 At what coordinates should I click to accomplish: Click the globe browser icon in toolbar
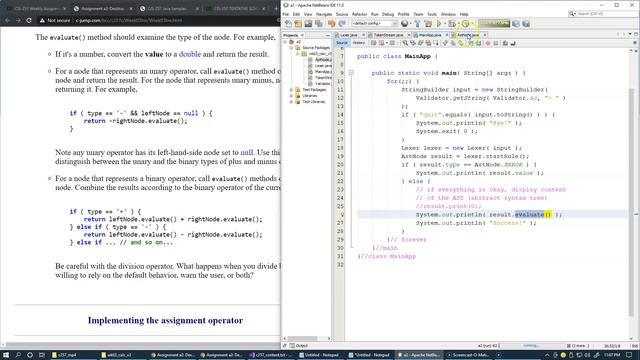click(x=404, y=24)
